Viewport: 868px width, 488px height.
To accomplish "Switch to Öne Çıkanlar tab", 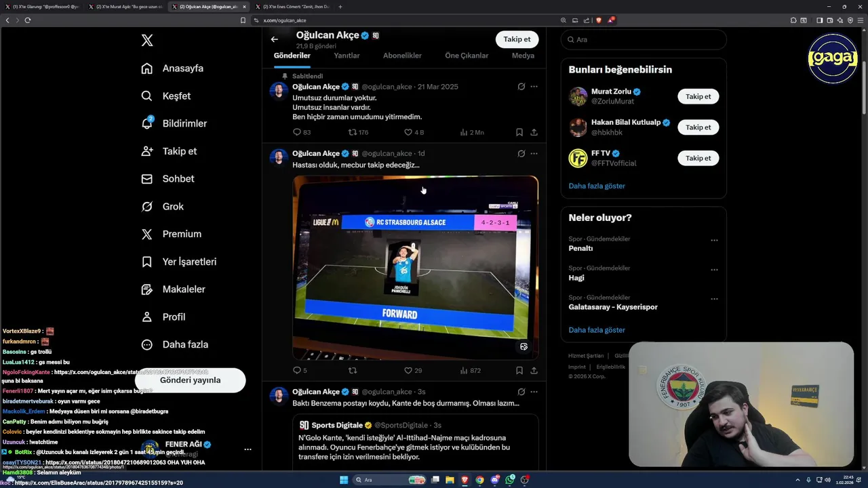I will [467, 56].
